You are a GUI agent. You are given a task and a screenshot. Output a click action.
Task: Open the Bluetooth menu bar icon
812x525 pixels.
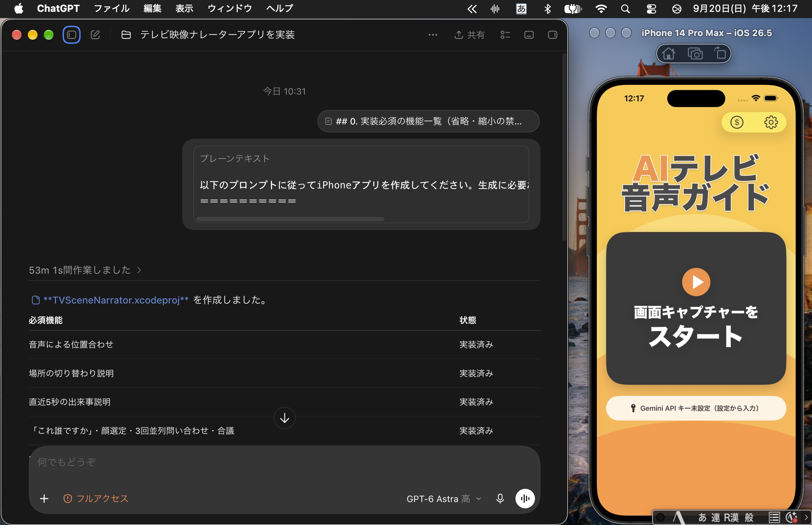point(547,9)
